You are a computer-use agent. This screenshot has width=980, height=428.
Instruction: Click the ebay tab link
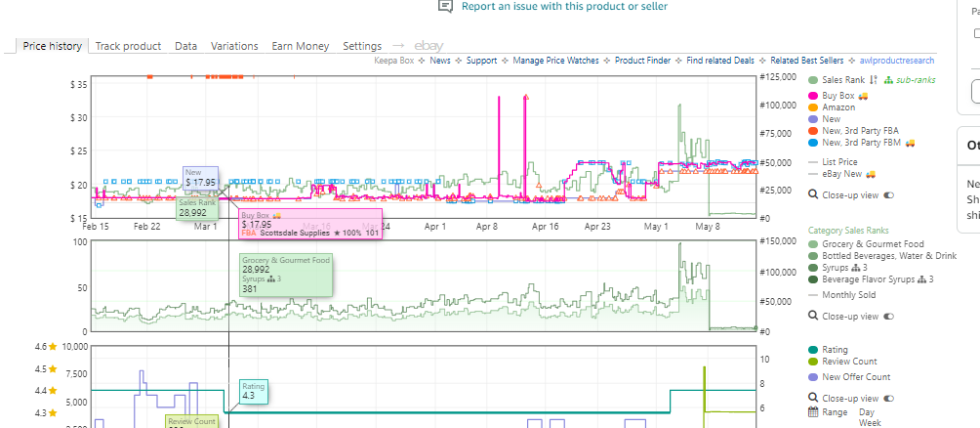(429, 46)
